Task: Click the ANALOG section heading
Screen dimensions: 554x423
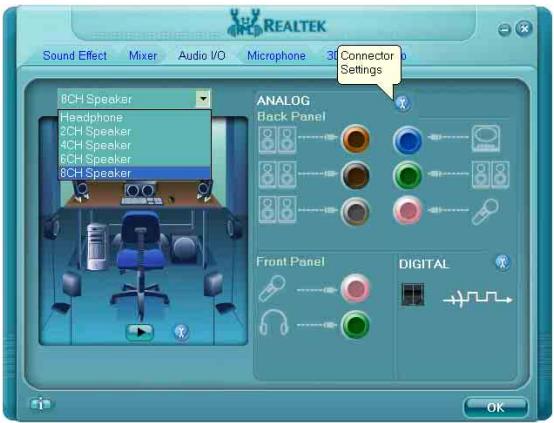Action: [x=283, y=101]
